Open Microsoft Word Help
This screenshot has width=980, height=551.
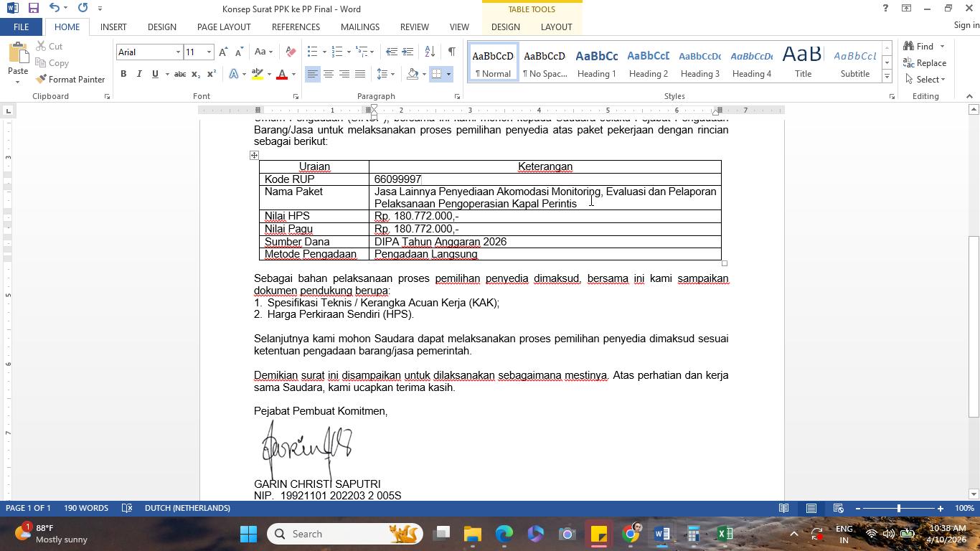coord(885,9)
